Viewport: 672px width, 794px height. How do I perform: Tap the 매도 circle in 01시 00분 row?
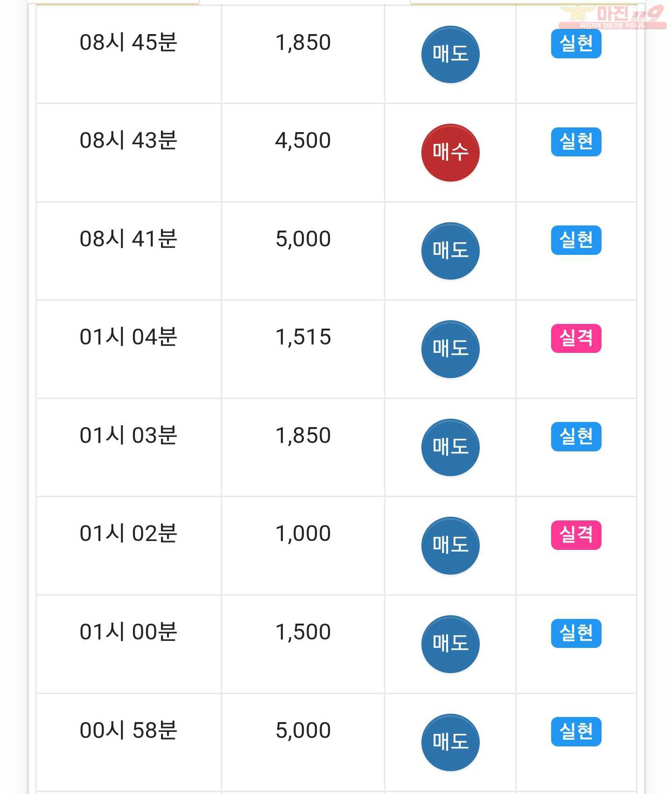pos(450,644)
